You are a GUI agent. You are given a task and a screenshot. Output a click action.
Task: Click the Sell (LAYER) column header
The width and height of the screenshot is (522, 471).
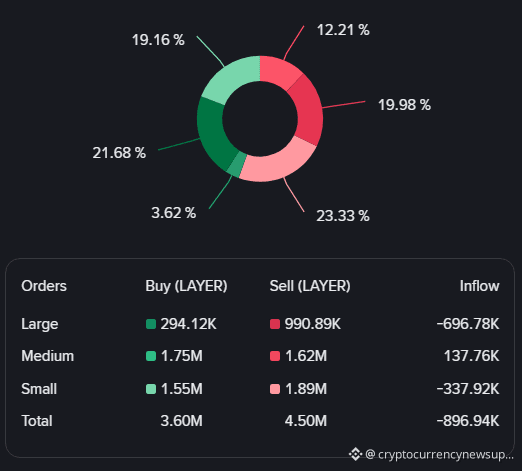[310, 286]
